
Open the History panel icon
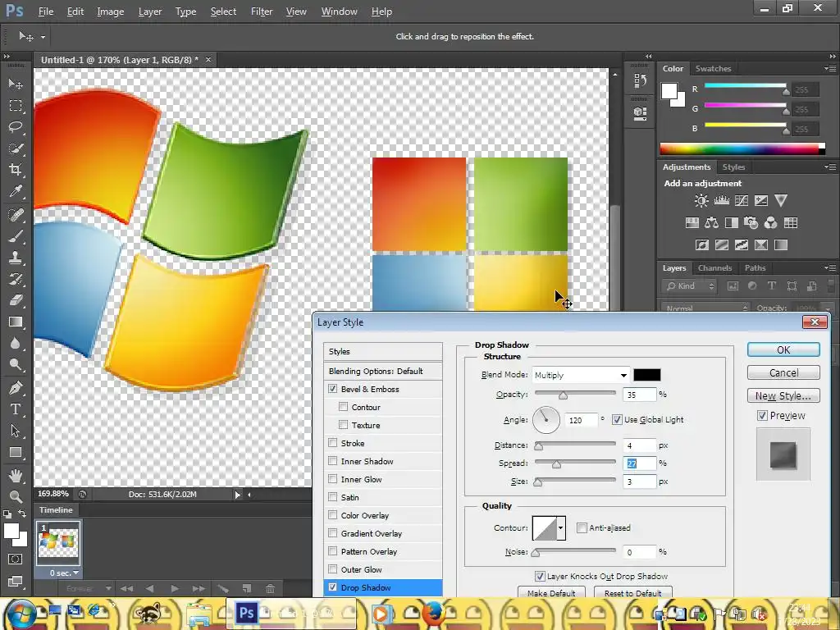point(640,81)
